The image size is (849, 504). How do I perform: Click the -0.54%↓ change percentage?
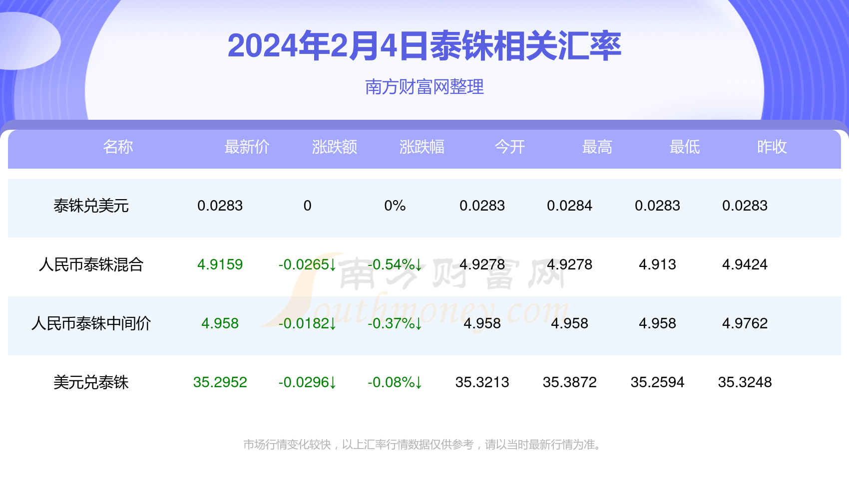394,265
